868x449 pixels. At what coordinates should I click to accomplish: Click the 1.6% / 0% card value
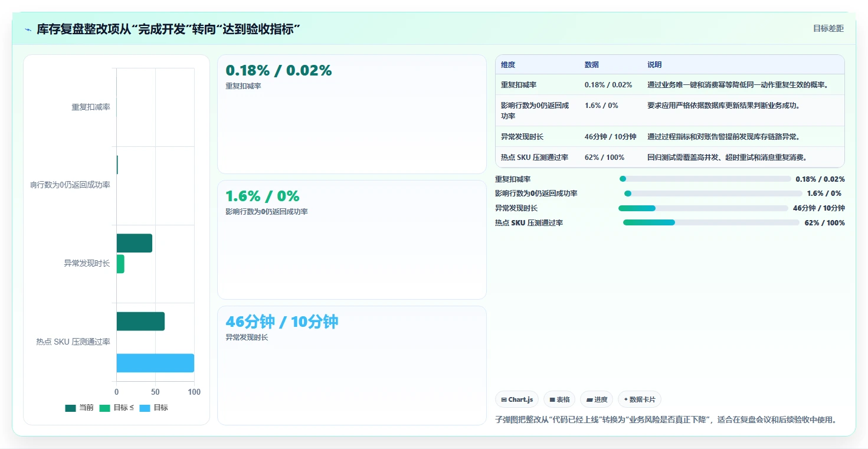(x=263, y=196)
